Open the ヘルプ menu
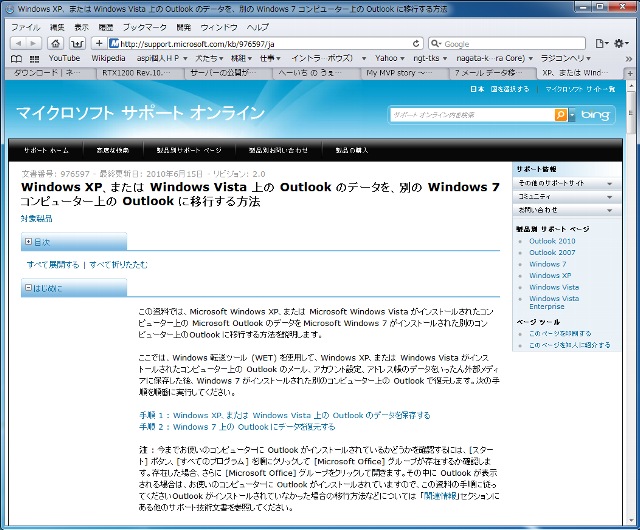 258,27
